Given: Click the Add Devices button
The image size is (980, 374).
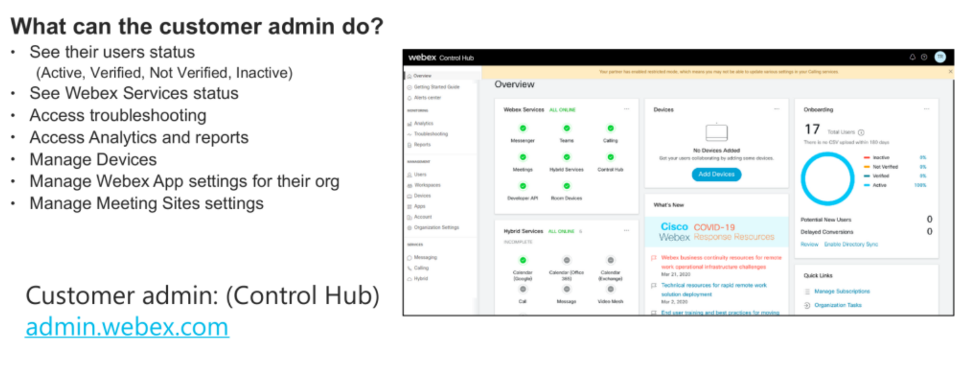Looking at the screenshot, I should [716, 175].
